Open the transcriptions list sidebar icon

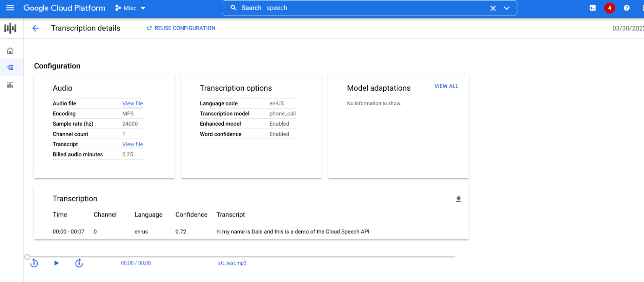10,68
